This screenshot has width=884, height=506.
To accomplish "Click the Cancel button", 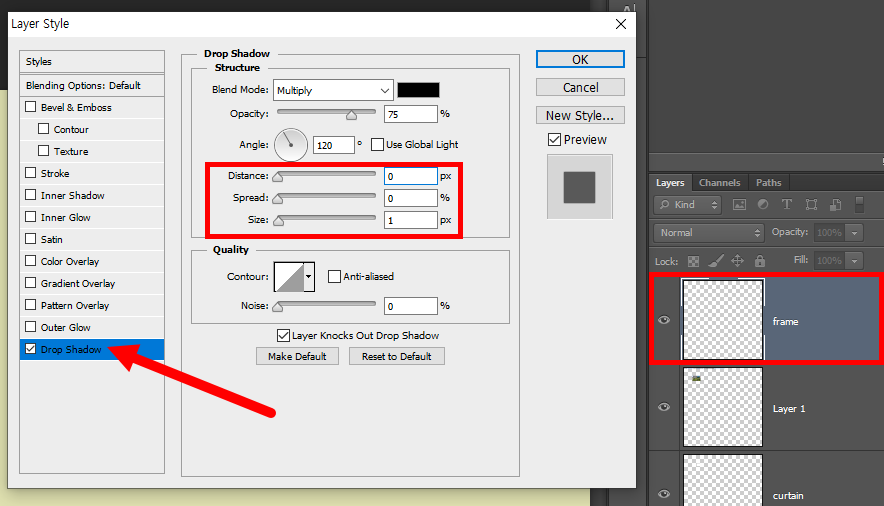I will (580, 87).
